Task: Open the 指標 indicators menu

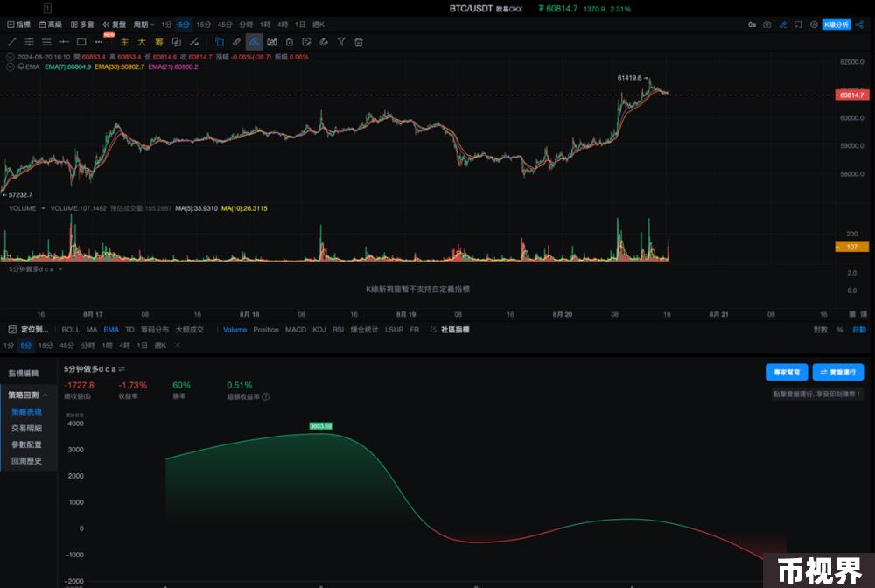Action: click(x=19, y=24)
